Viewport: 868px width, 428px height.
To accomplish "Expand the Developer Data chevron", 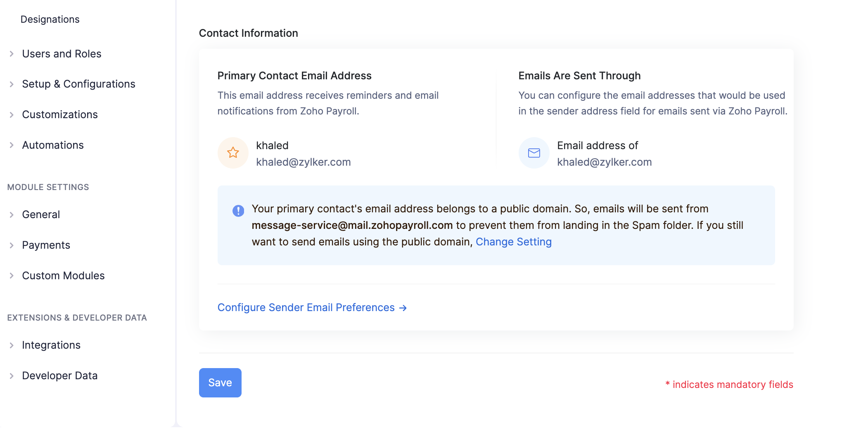I will (12, 376).
